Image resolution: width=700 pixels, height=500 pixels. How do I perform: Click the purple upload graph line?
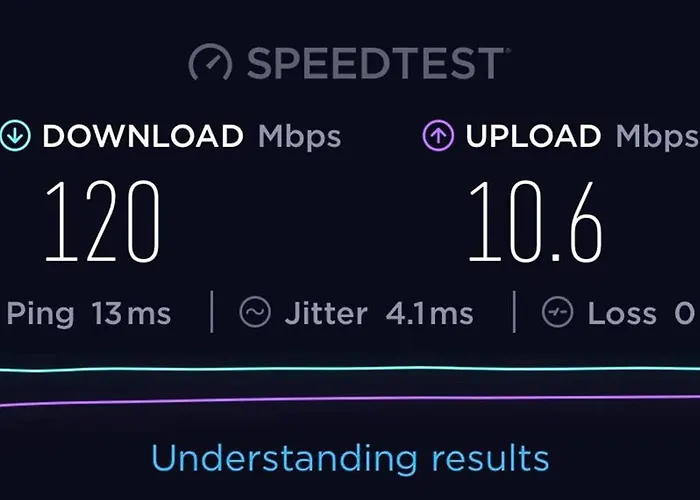point(350,400)
